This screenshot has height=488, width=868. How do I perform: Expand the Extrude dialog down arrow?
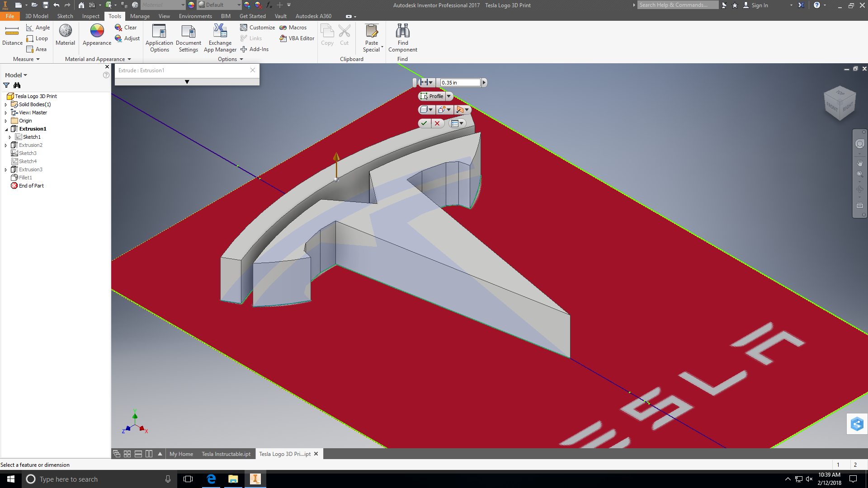187,82
